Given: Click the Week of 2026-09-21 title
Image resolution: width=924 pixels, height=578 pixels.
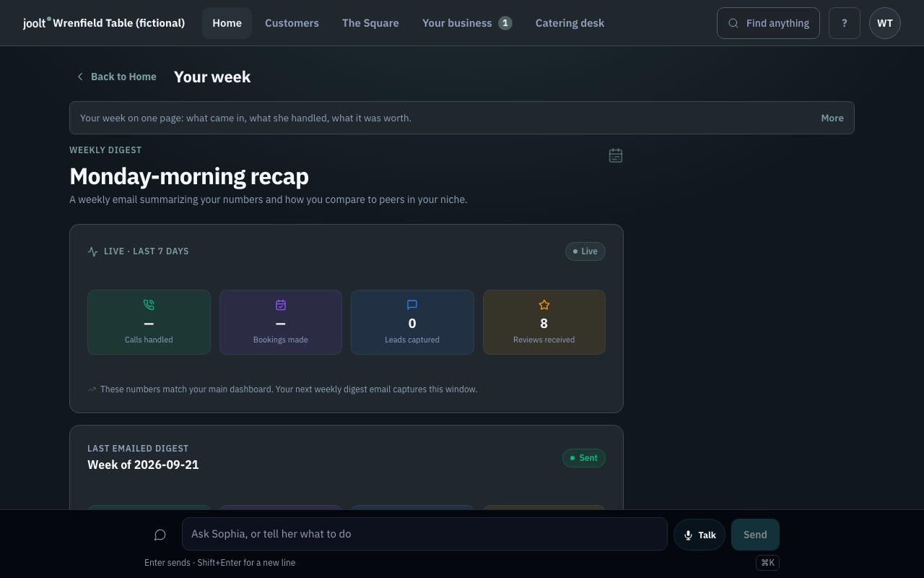Looking at the screenshot, I should pos(143,465).
